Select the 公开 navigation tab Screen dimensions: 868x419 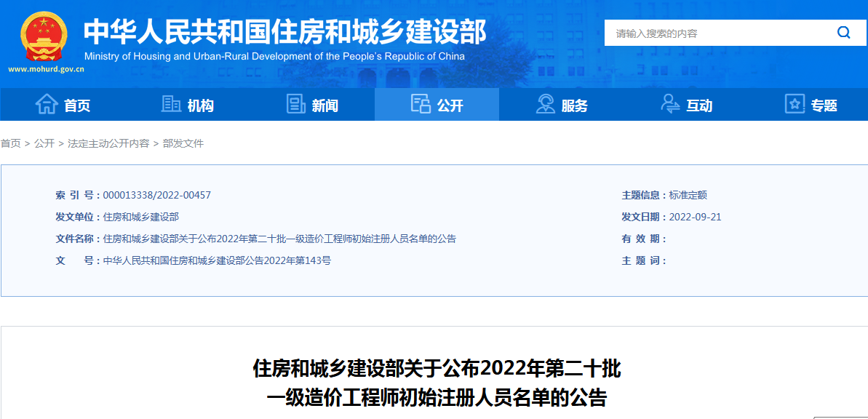coord(437,104)
